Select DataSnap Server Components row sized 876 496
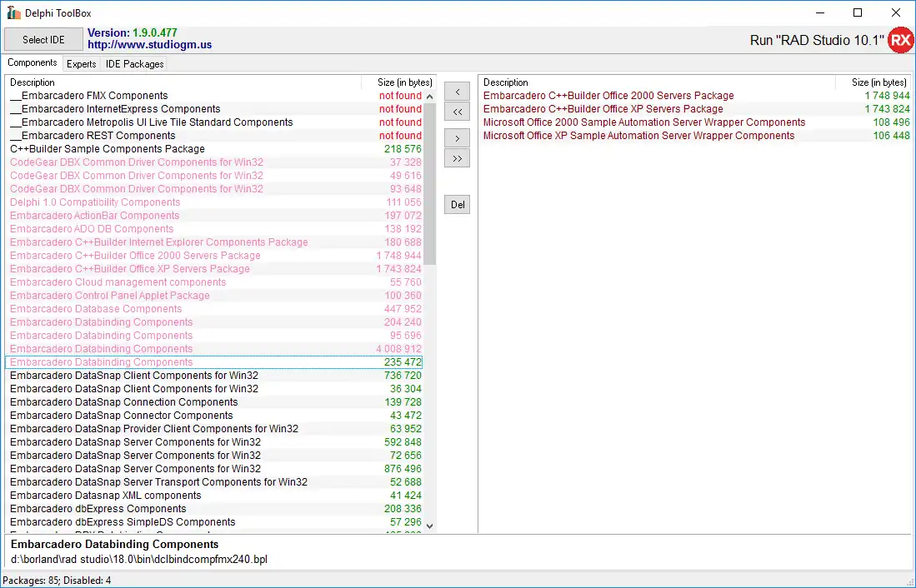Viewport: 916px width, 588px height. point(215,469)
